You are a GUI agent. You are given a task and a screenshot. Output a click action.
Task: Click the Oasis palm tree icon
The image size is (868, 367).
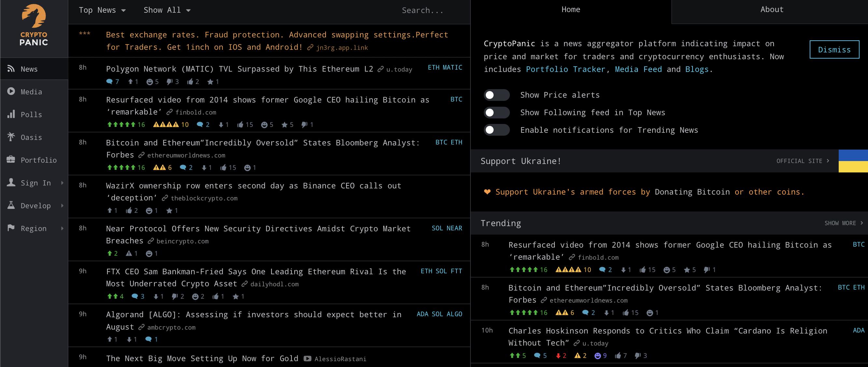pos(11,137)
